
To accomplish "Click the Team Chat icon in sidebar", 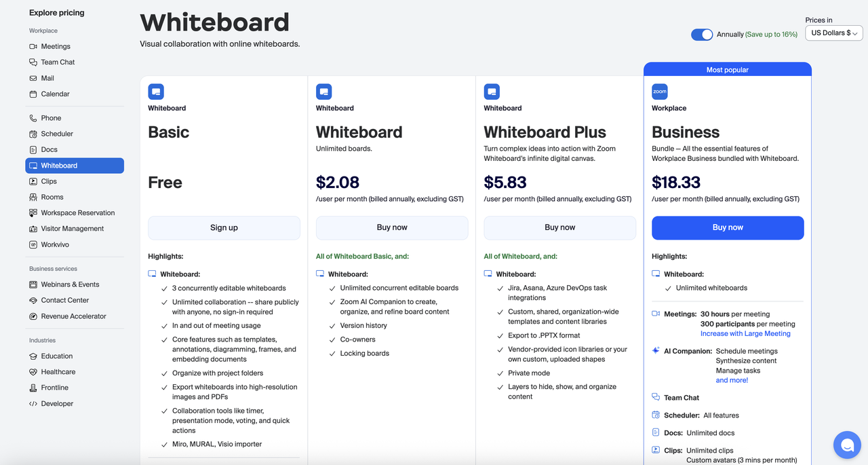I will click(33, 62).
